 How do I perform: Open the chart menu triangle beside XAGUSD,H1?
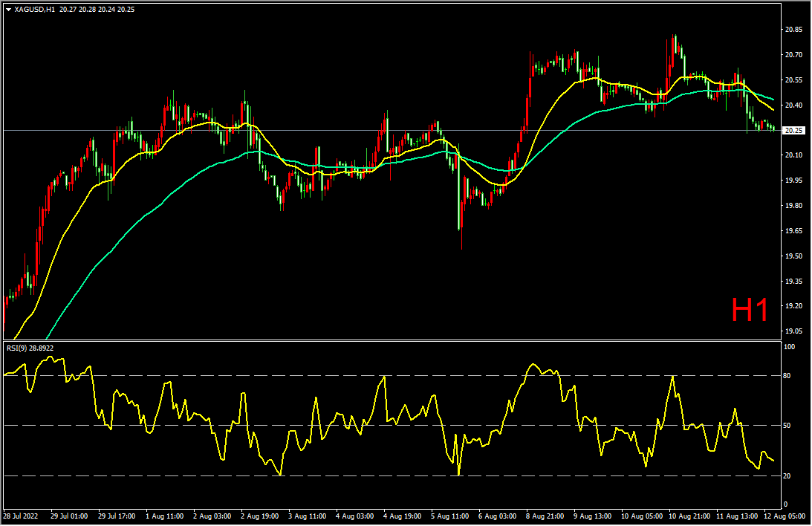pyautogui.click(x=8, y=10)
